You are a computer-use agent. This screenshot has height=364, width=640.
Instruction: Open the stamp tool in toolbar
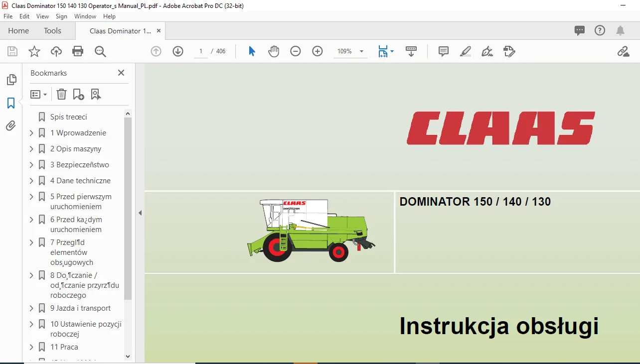pos(509,51)
